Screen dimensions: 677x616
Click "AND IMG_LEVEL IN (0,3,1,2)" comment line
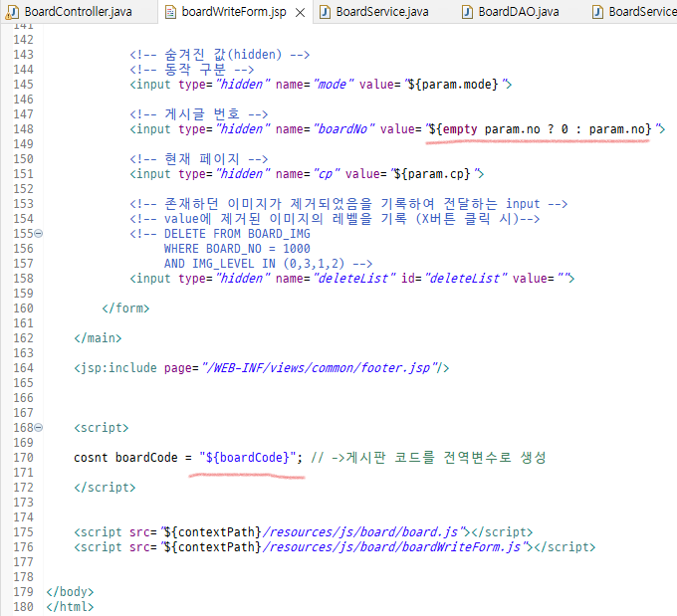click(x=254, y=264)
